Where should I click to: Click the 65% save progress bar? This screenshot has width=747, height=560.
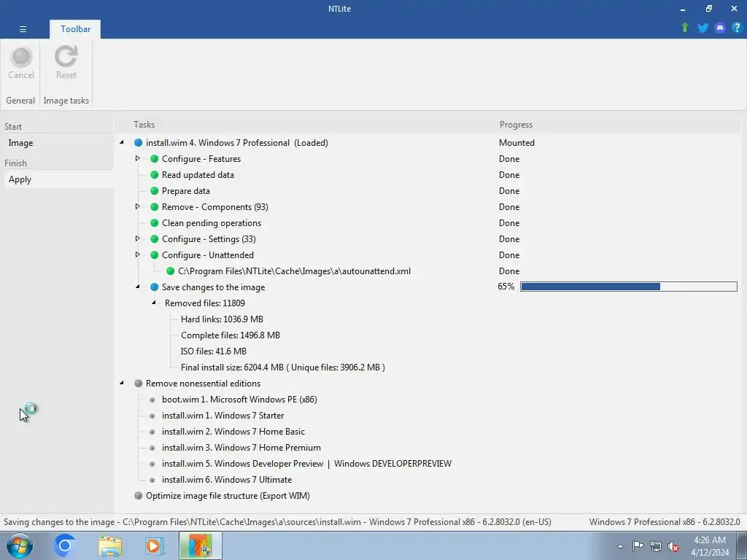click(628, 287)
